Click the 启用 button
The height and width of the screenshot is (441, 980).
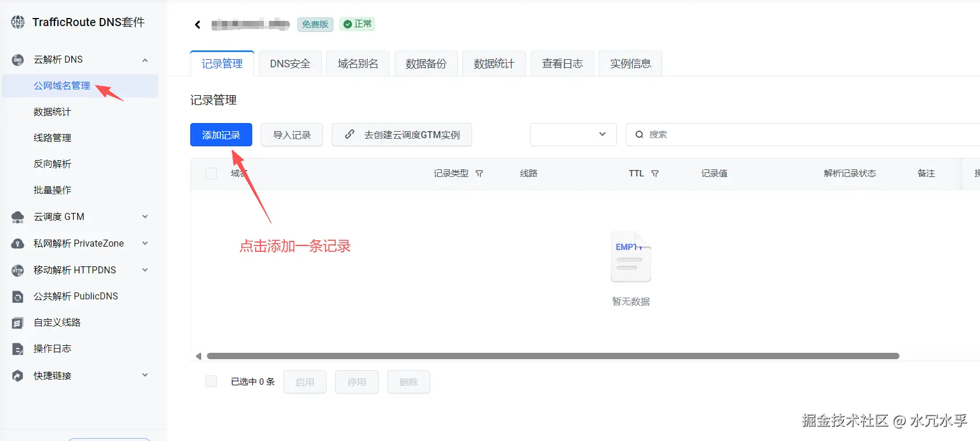305,382
